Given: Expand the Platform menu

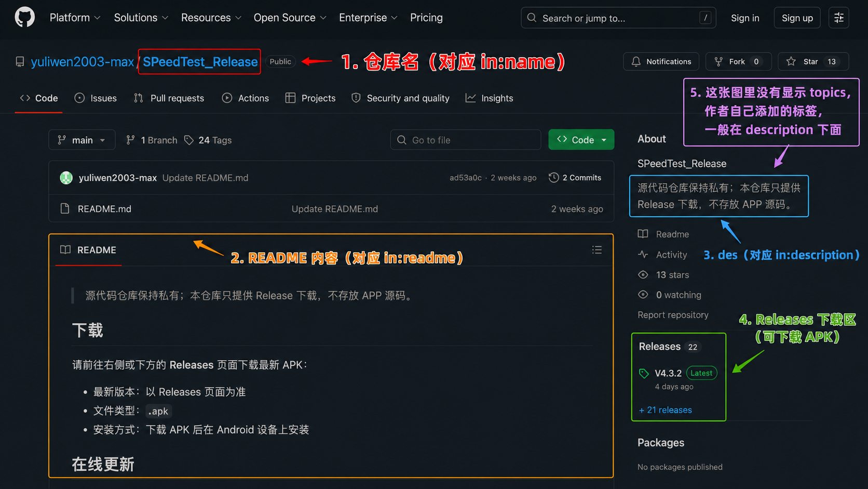Looking at the screenshot, I should click(x=75, y=18).
